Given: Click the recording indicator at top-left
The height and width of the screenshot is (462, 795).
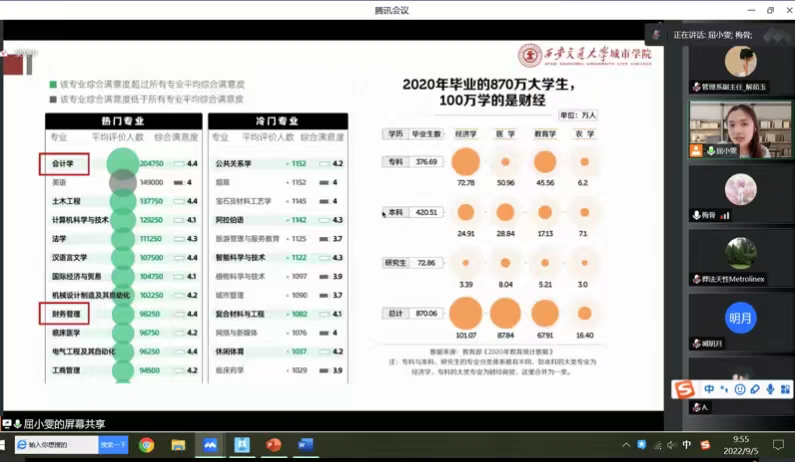Looking at the screenshot, I should pyautogui.click(x=12, y=63).
